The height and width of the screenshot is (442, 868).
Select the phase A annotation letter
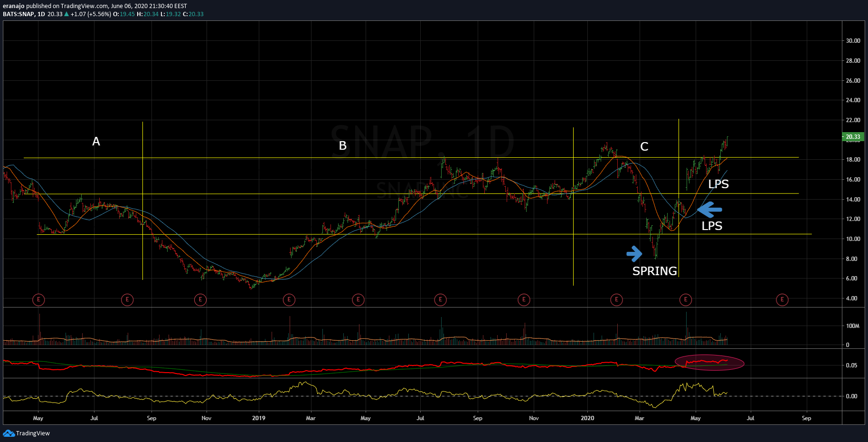[x=96, y=142]
